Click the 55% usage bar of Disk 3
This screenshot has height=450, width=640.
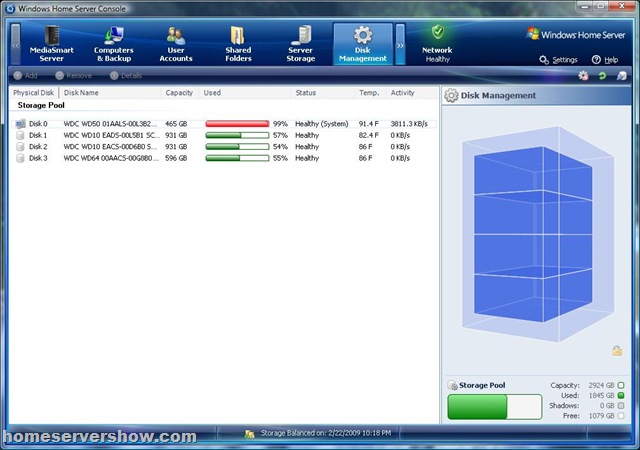pos(237,158)
